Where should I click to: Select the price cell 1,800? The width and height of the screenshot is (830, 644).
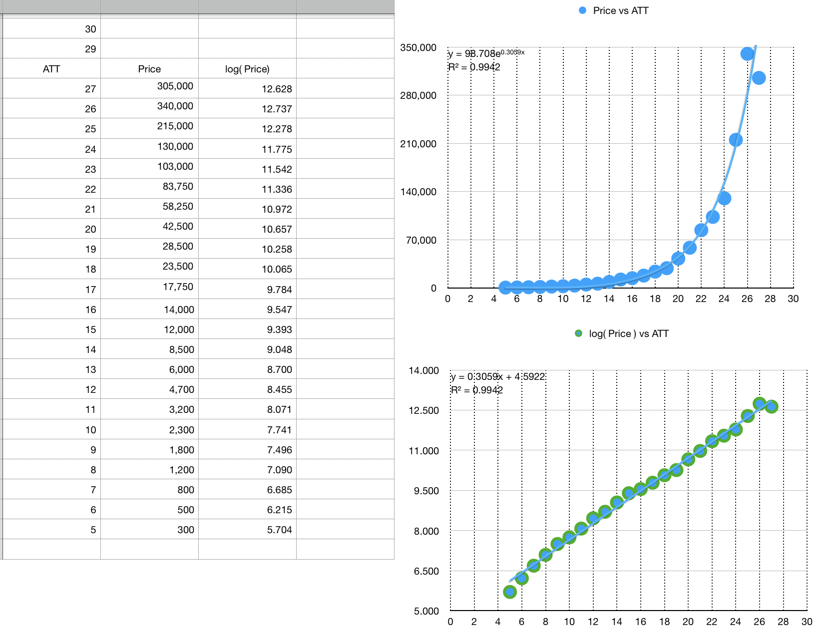(x=149, y=449)
